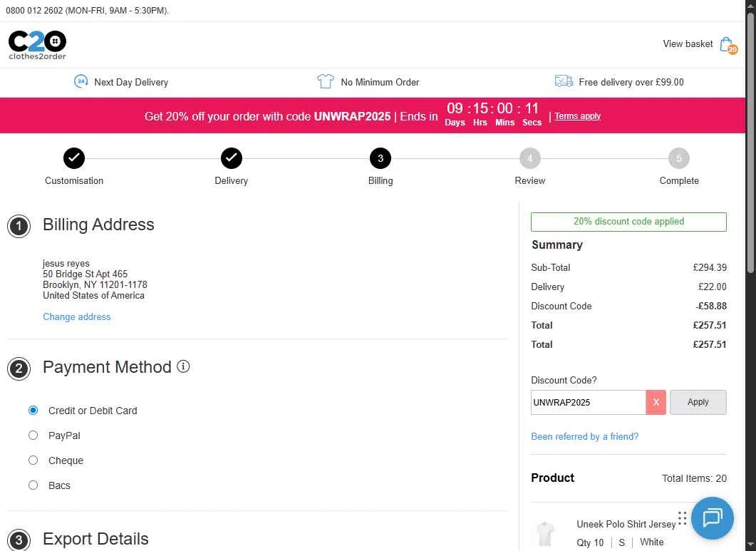Click the Qty 10 product detail
Screen dimensions: 756x551
tap(590, 542)
